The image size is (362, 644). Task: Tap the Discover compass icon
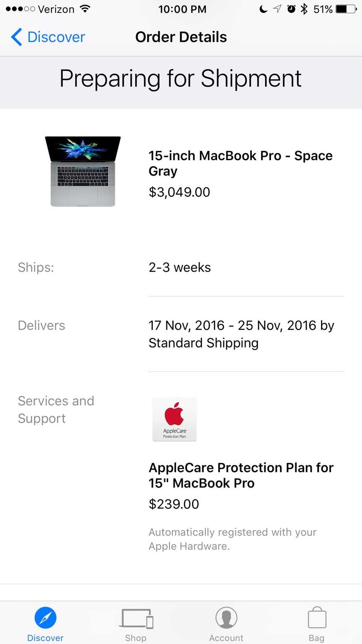click(45, 618)
